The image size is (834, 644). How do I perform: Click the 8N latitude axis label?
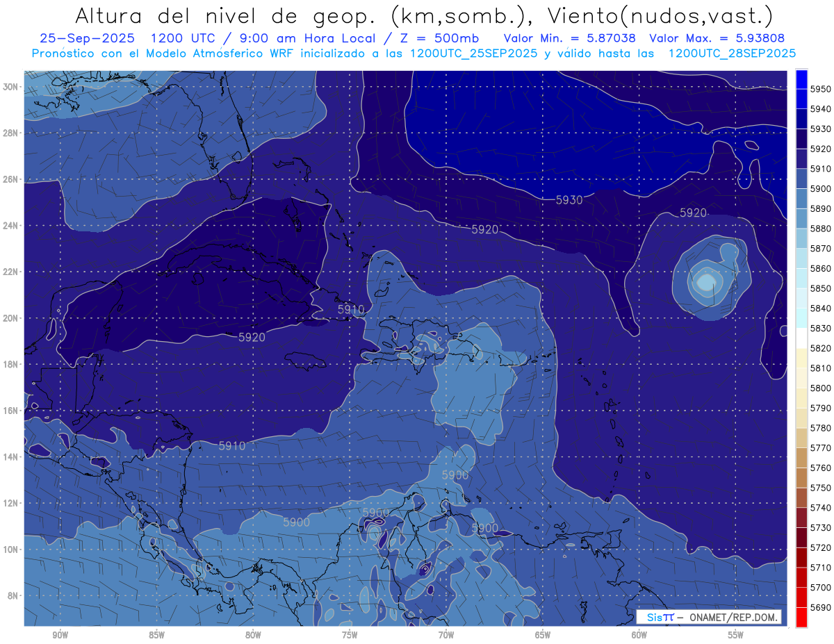coord(14,596)
